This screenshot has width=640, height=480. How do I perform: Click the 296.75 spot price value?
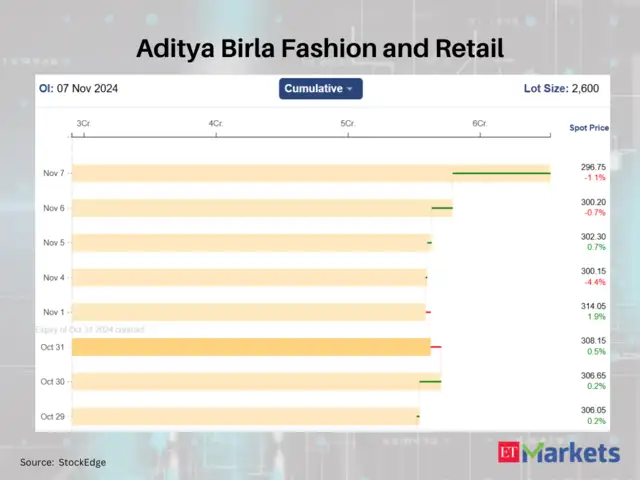pos(593,167)
